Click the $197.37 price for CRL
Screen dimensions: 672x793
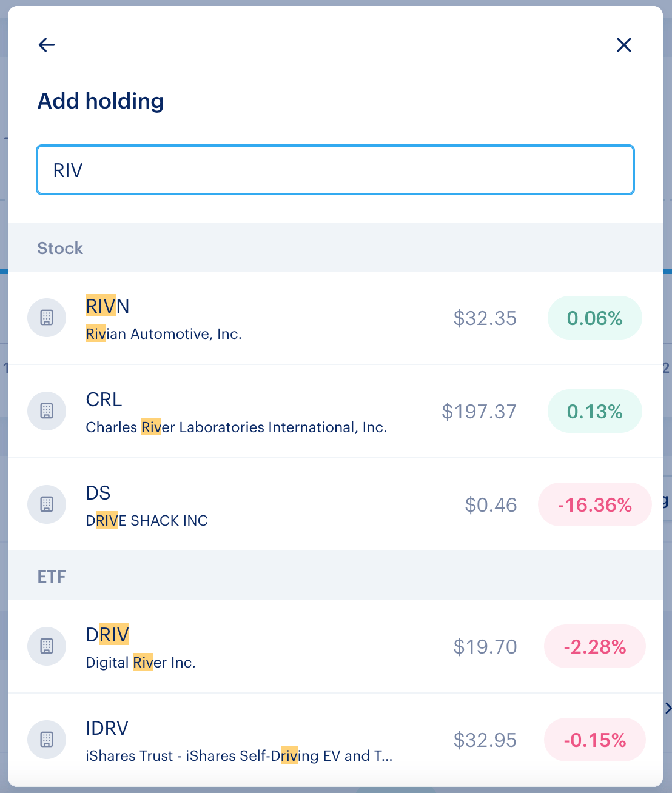click(479, 412)
